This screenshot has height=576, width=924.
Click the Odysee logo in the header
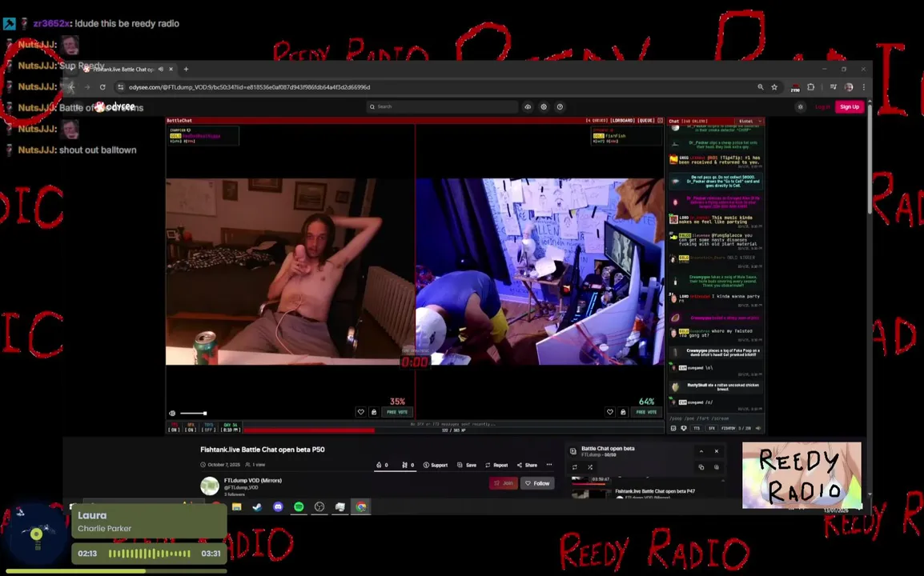(x=115, y=106)
